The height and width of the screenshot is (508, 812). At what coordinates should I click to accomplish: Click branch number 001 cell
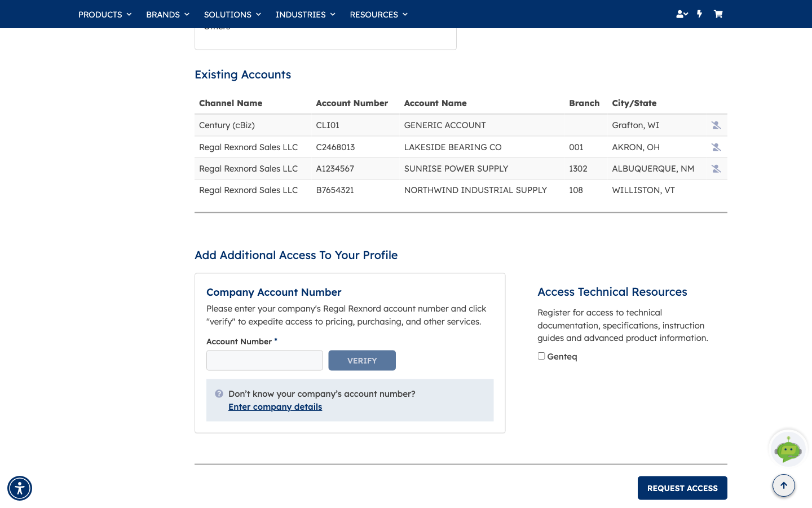click(576, 147)
